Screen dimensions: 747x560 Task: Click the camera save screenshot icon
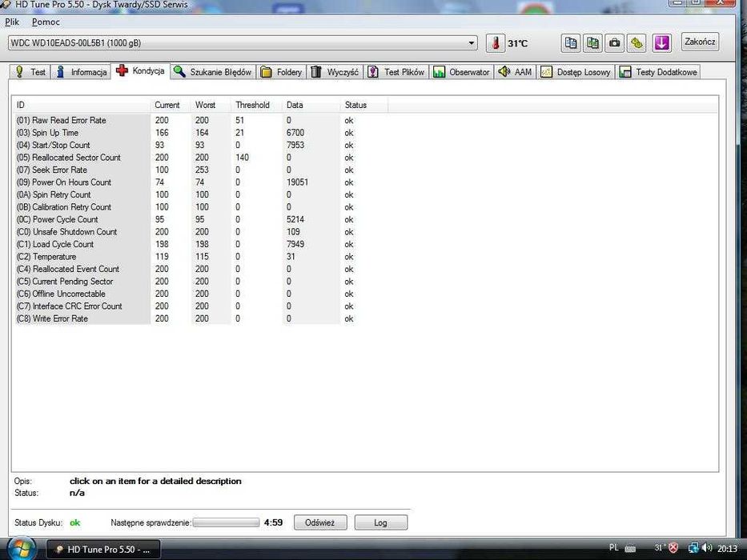click(615, 43)
